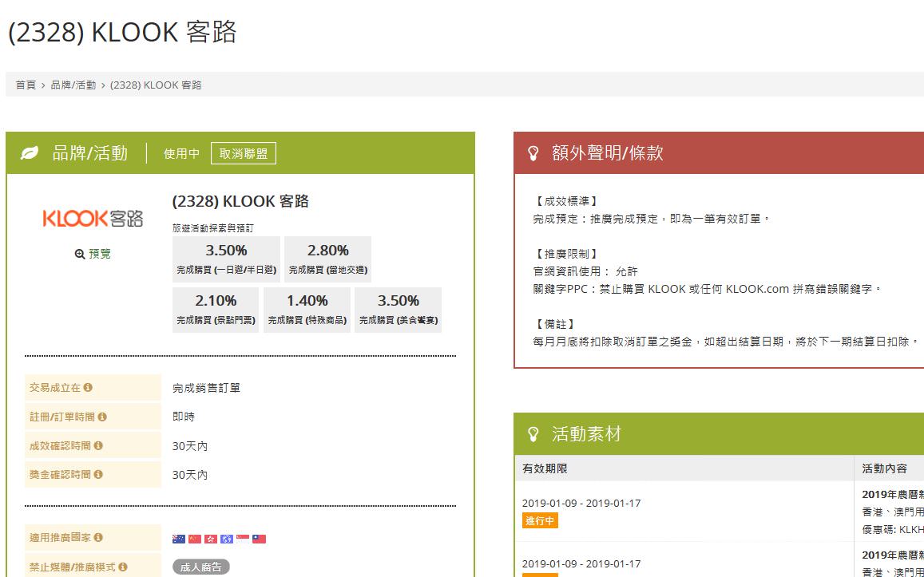Click the 取消聯盟 button
The image size is (924, 577).
tap(244, 154)
